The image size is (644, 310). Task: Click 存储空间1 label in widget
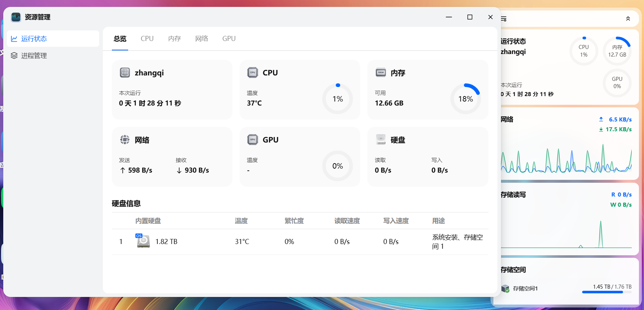tap(525, 289)
